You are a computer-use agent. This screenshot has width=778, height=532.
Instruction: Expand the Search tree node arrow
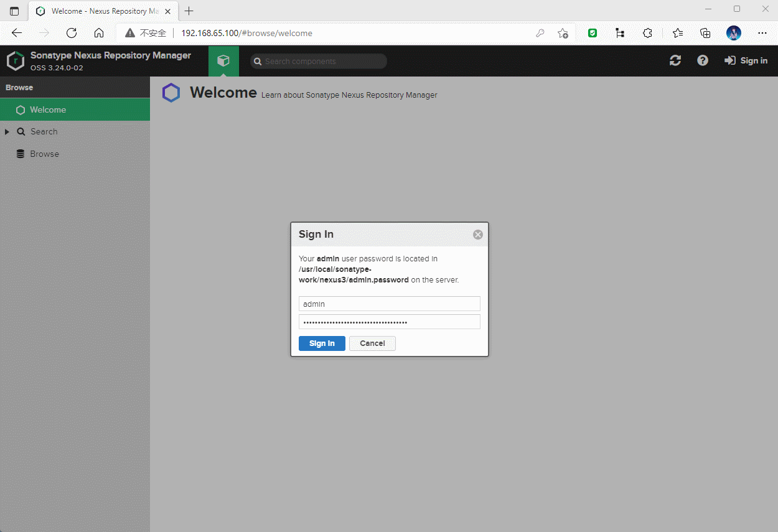(7, 132)
